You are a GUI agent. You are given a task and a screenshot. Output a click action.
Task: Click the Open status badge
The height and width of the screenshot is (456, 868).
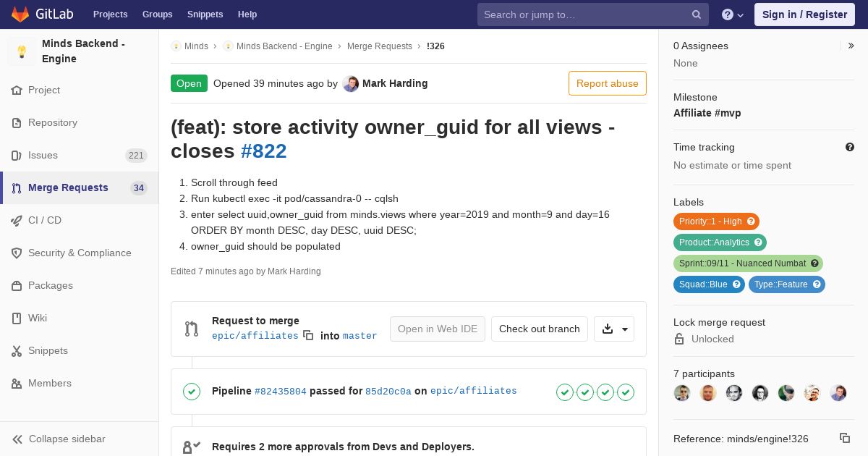[x=189, y=83]
